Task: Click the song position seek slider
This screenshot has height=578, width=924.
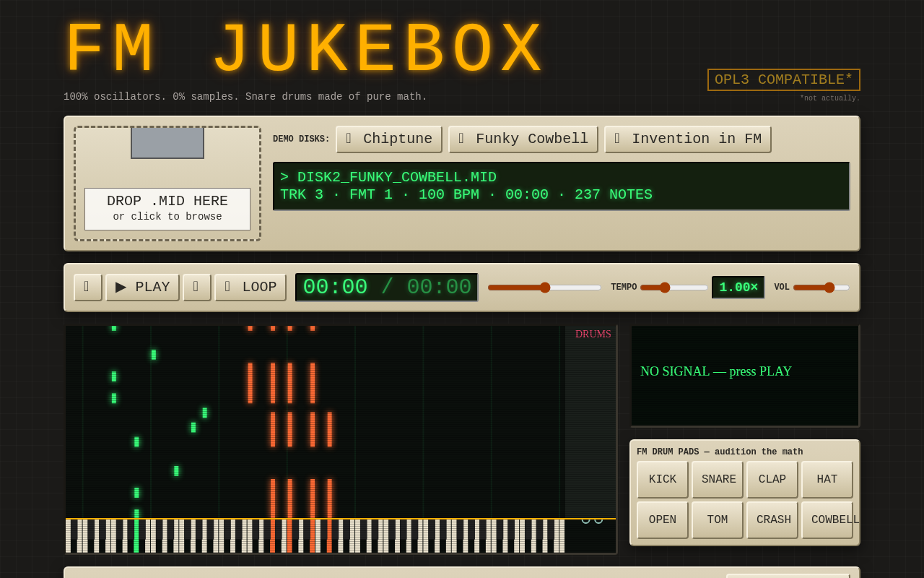Action: 544,288
